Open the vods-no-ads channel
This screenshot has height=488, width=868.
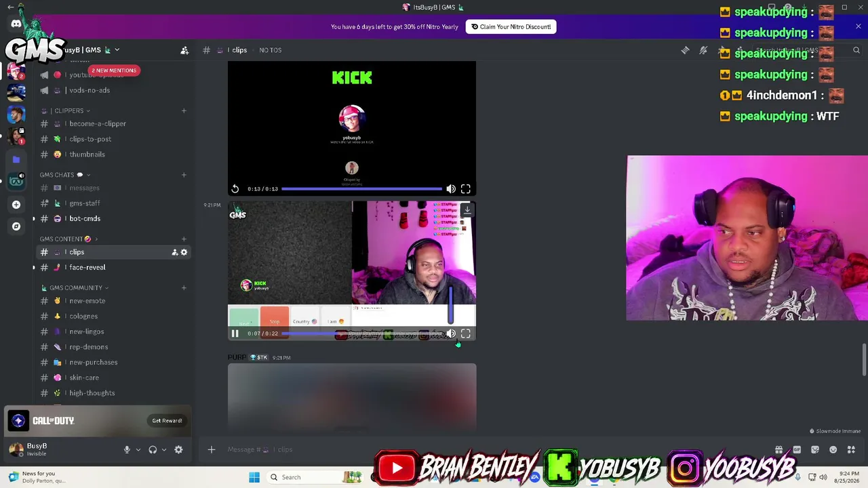113,90
